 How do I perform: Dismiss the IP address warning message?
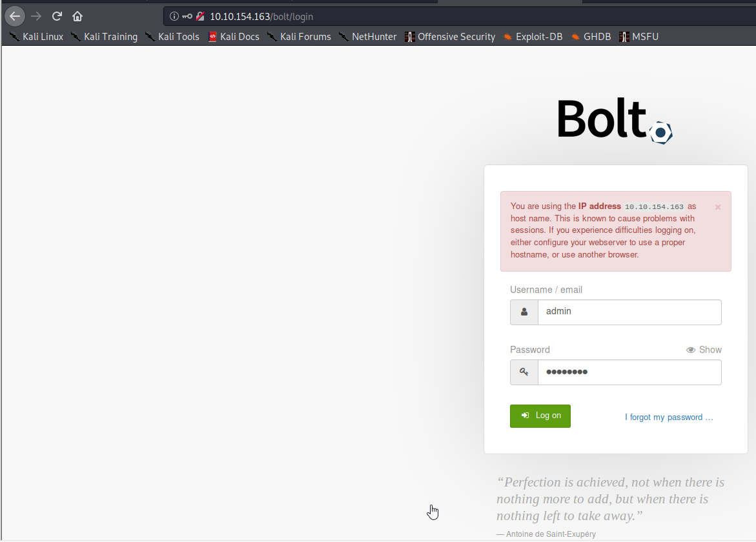pos(717,206)
